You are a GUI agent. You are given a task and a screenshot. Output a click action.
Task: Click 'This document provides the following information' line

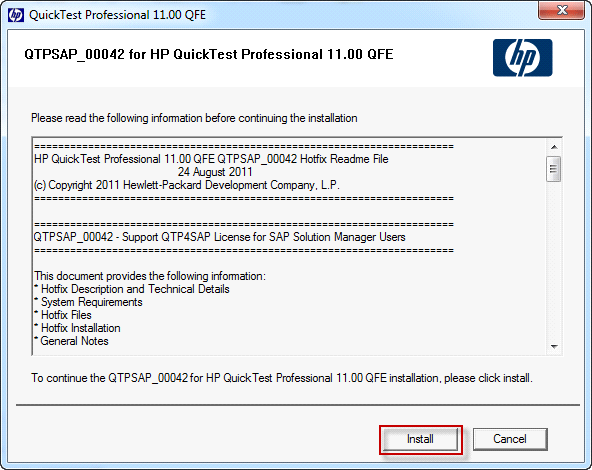tap(150, 276)
